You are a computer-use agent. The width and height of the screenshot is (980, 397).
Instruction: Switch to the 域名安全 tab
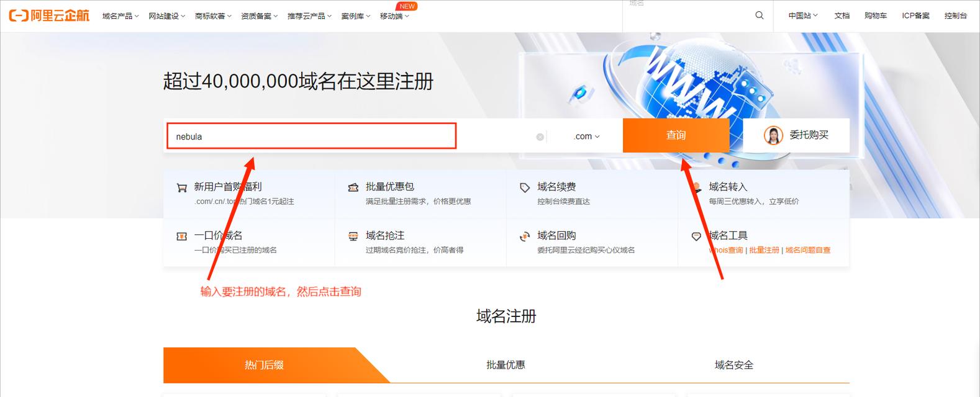click(x=734, y=365)
